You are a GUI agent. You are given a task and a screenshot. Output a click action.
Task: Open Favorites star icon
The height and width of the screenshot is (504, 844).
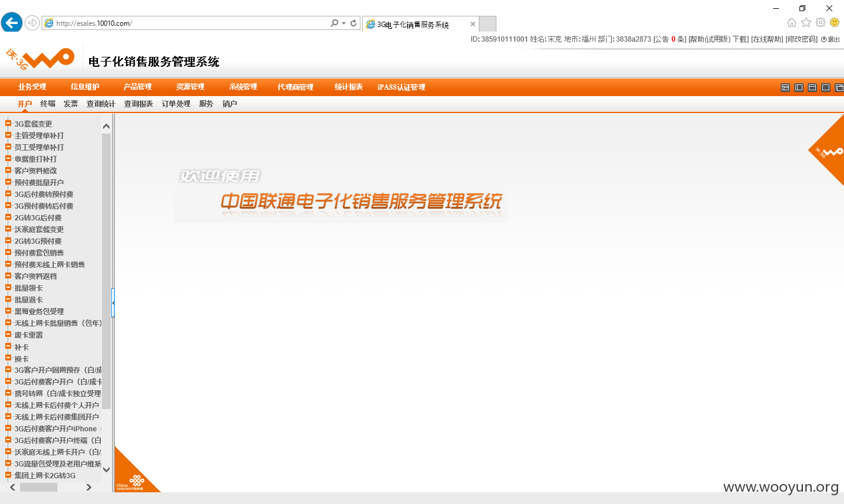pos(806,22)
